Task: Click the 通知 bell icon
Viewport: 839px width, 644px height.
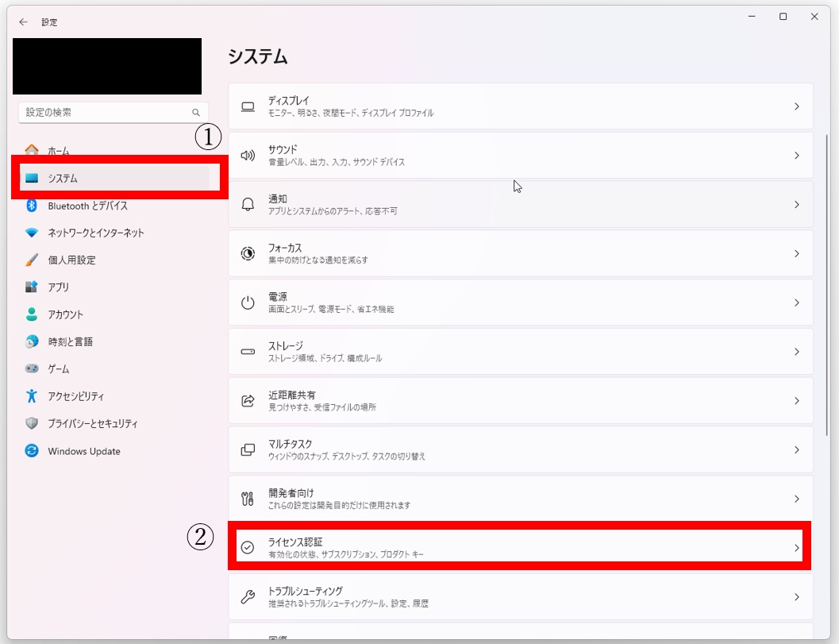Action: click(248, 205)
